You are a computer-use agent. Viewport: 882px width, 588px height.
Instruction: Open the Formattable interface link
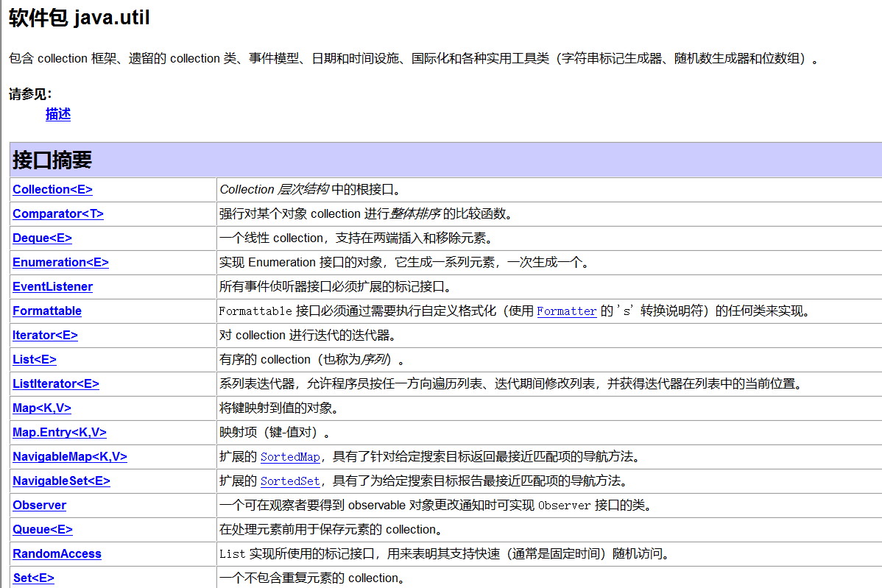(x=46, y=311)
